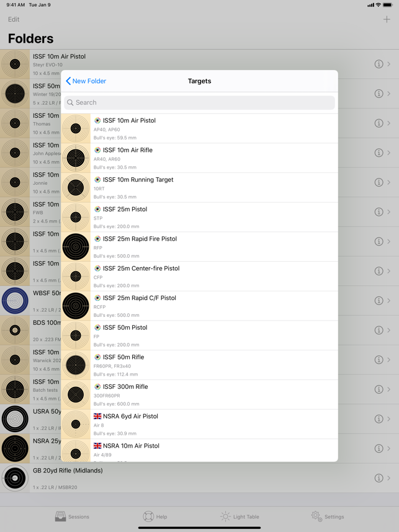Choose ISSF 300m Rifle target
The width and height of the screenshot is (399, 532).
pos(199,394)
